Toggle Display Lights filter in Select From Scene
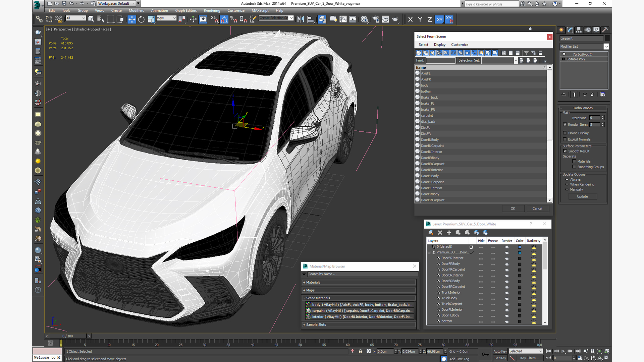The width and height of the screenshot is (644, 362). 432,53
